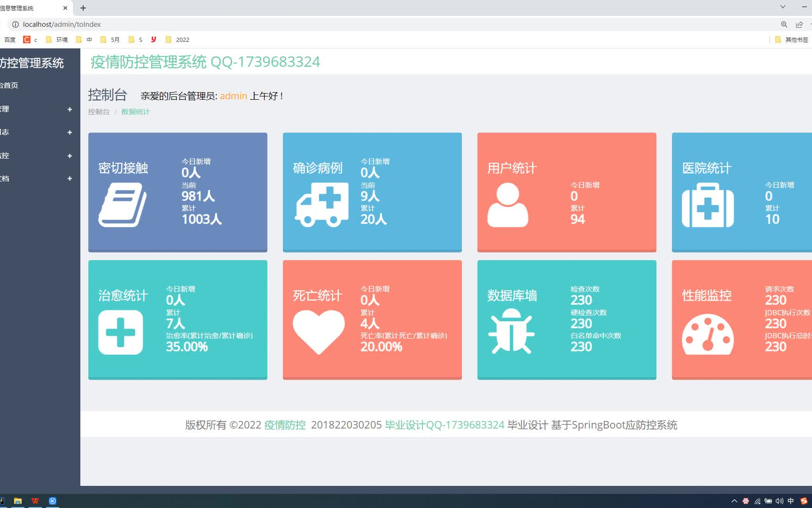Click the volume icon in system tray

coord(780,501)
